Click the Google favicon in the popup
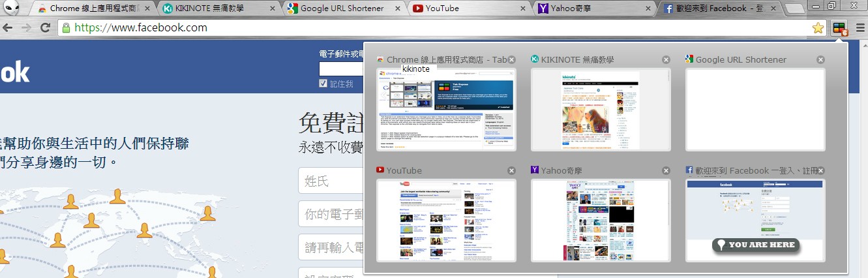This screenshot has height=278, width=868. [x=689, y=59]
